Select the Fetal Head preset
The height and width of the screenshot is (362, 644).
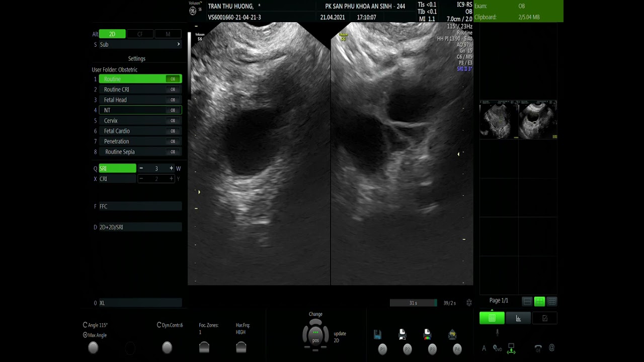(140, 100)
